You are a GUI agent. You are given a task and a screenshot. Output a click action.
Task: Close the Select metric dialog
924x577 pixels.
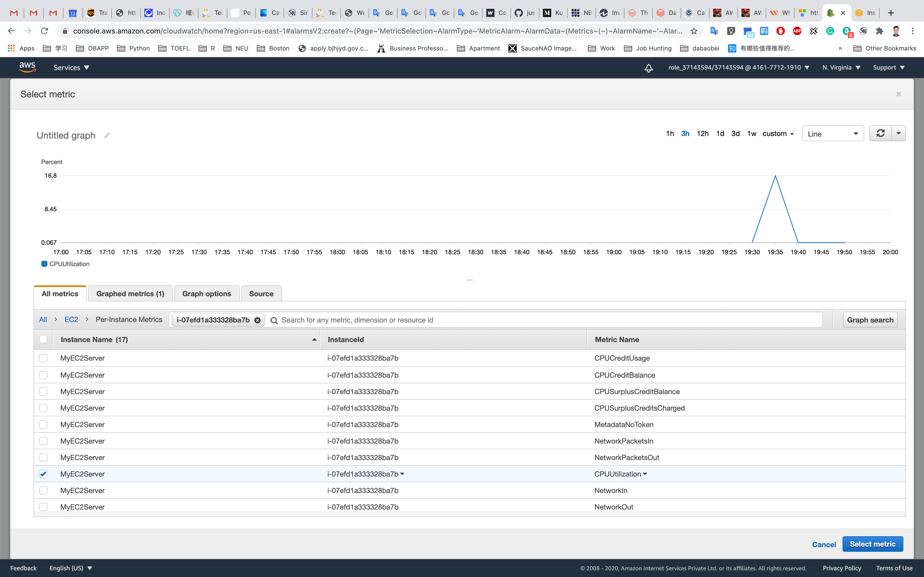898,94
